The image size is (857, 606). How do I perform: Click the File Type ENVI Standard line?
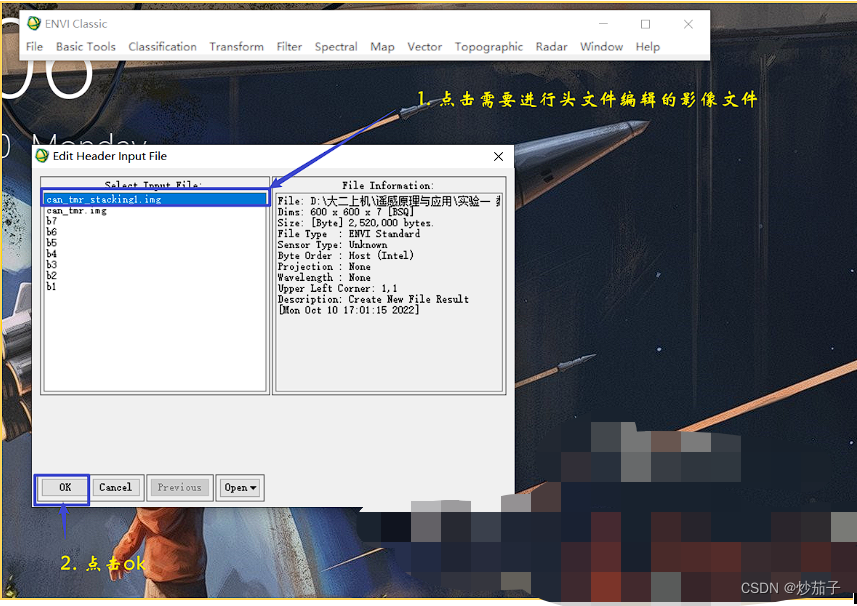point(349,234)
